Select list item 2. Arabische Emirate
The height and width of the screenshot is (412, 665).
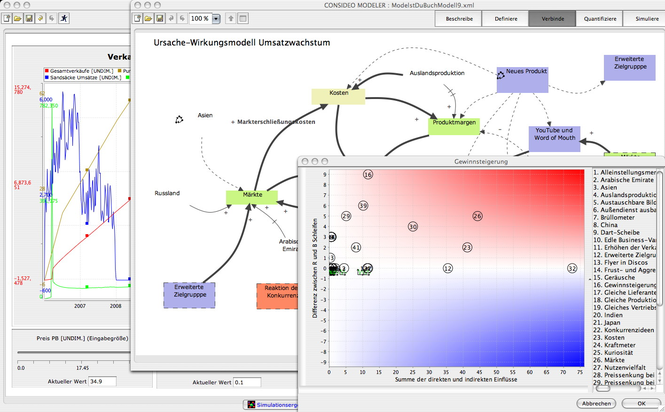(624, 180)
